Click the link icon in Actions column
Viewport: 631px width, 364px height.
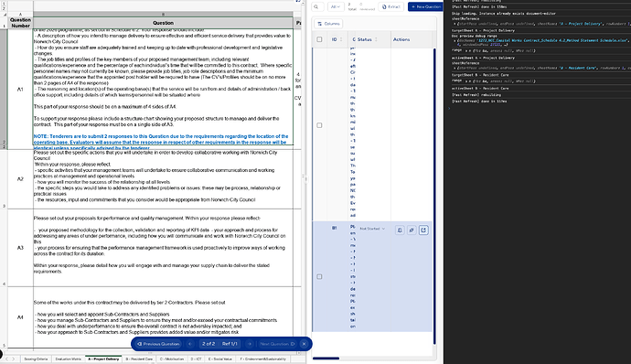(412, 230)
